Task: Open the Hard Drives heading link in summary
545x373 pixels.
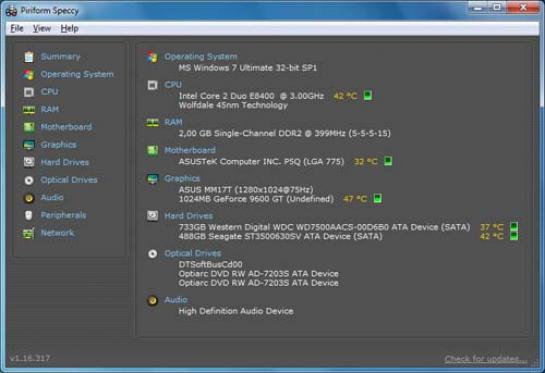Action: 188,216
